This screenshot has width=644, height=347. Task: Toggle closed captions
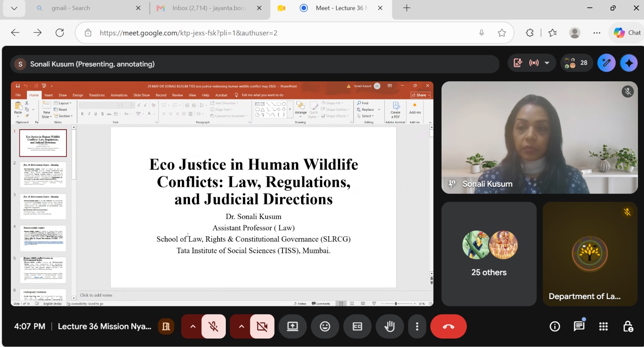click(x=357, y=326)
